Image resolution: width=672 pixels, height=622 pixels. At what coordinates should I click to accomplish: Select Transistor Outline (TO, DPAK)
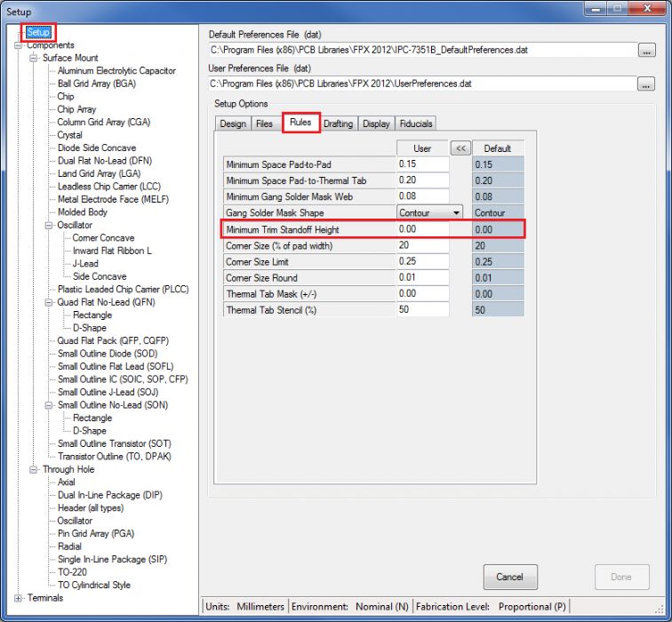(115, 456)
